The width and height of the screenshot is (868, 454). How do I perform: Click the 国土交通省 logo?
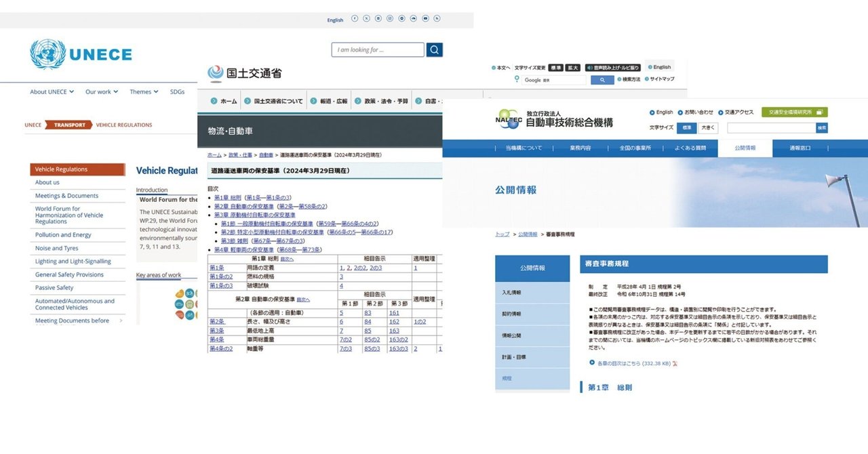point(245,73)
